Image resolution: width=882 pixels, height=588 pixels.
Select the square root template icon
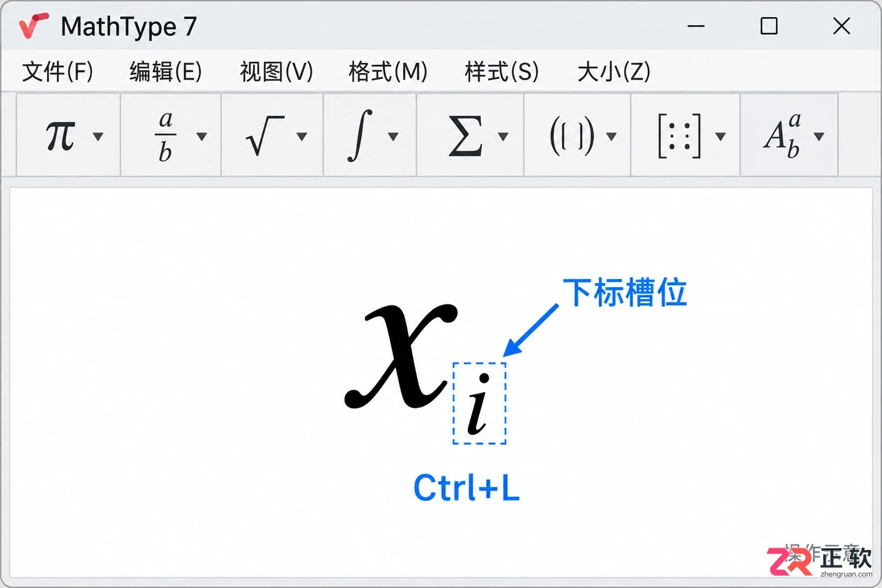point(265,136)
